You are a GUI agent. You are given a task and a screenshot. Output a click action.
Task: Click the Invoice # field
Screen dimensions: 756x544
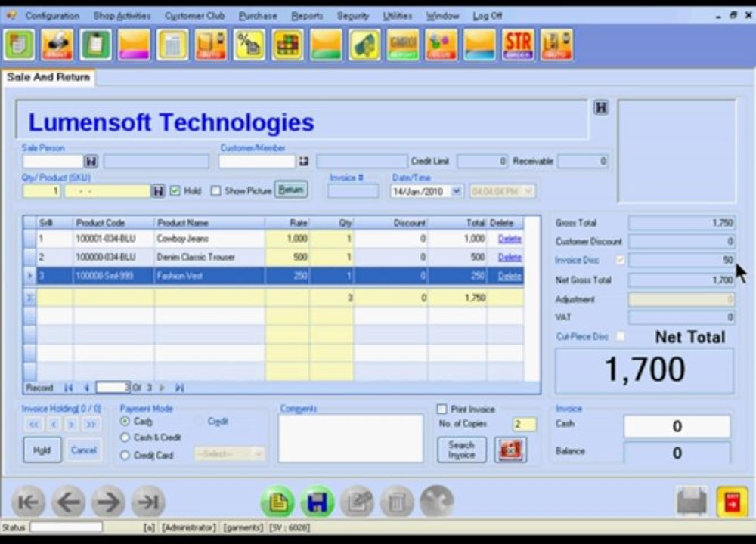[x=353, y=191]
